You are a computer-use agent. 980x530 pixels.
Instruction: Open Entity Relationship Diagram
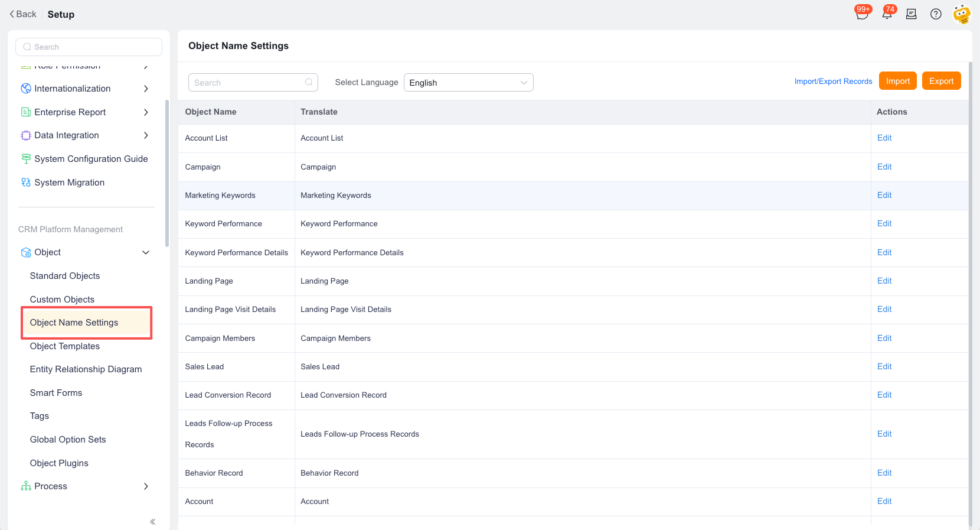click(x=86, y=369)
